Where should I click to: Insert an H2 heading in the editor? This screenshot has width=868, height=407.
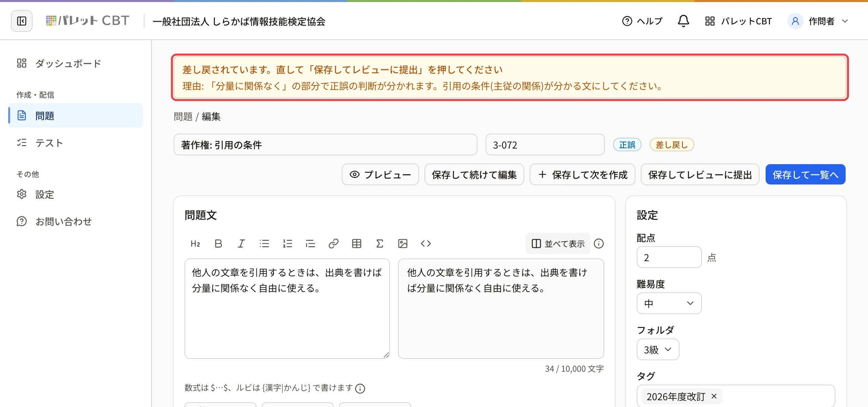(195, 244)
